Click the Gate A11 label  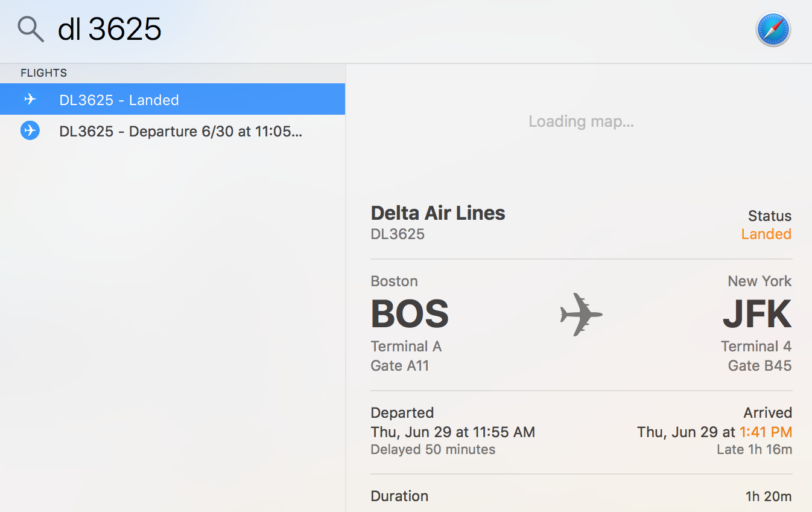click(x=399, y=365)
